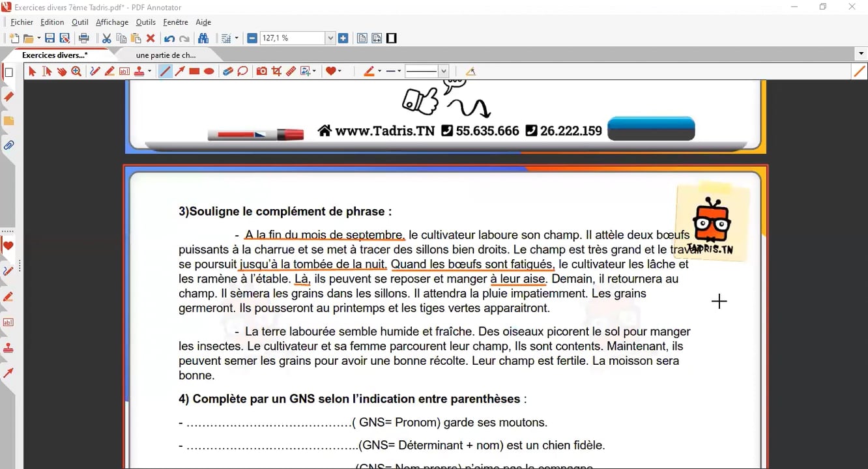Expand the Insert image dropdown arrow
The width and height of the screenshot is (868, 469).
(315, 72)
